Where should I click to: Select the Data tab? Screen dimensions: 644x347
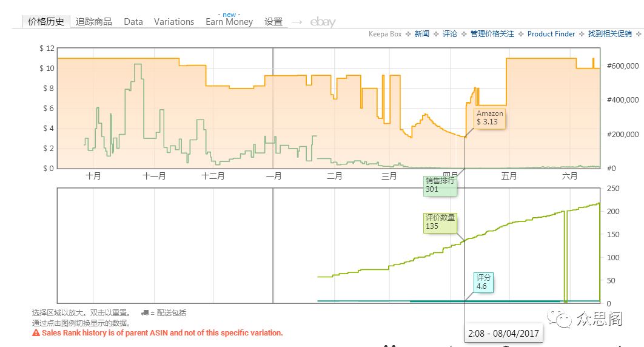(133, 22)
